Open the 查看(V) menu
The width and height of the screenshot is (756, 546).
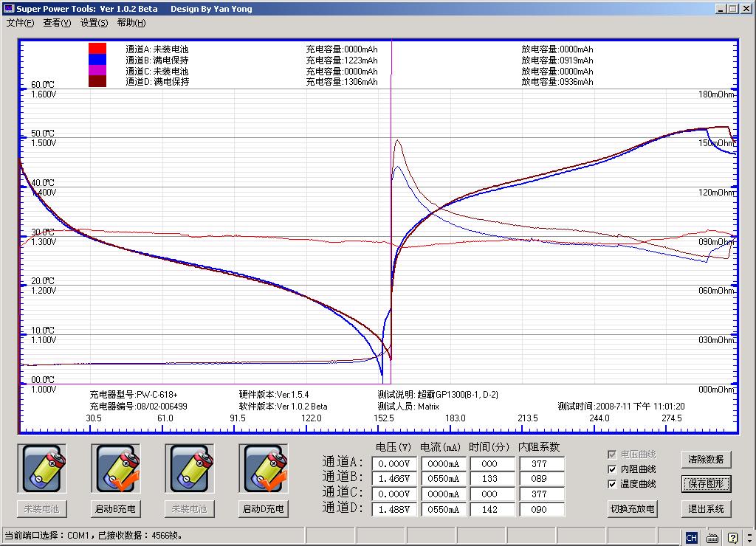(57, 23)
